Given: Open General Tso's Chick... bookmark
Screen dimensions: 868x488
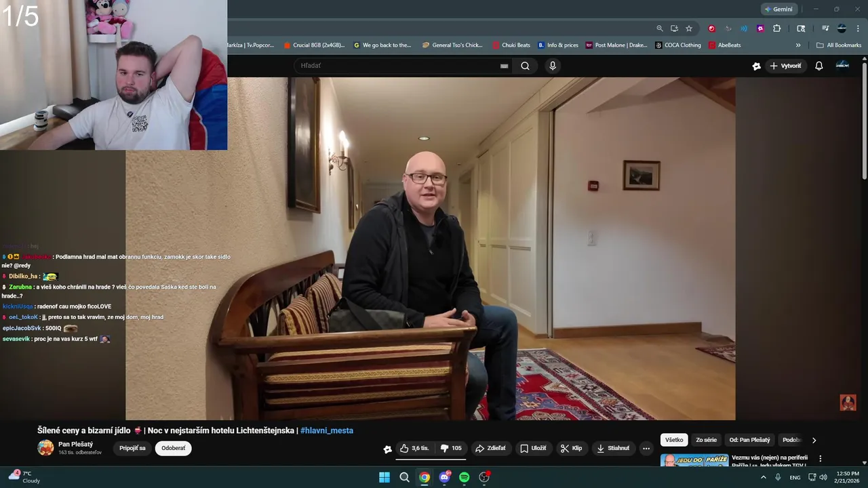Looking at the screenshot, I should point(452,45).
